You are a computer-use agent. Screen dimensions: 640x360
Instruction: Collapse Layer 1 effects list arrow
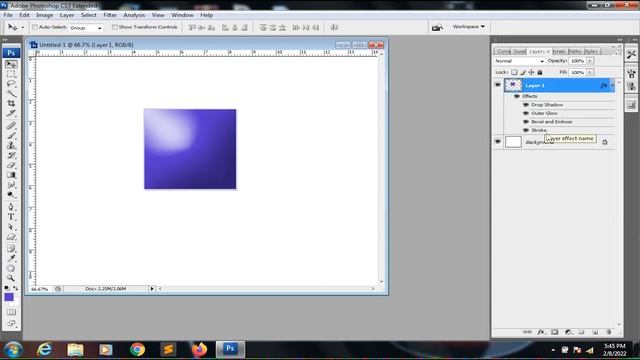point(612,85)
